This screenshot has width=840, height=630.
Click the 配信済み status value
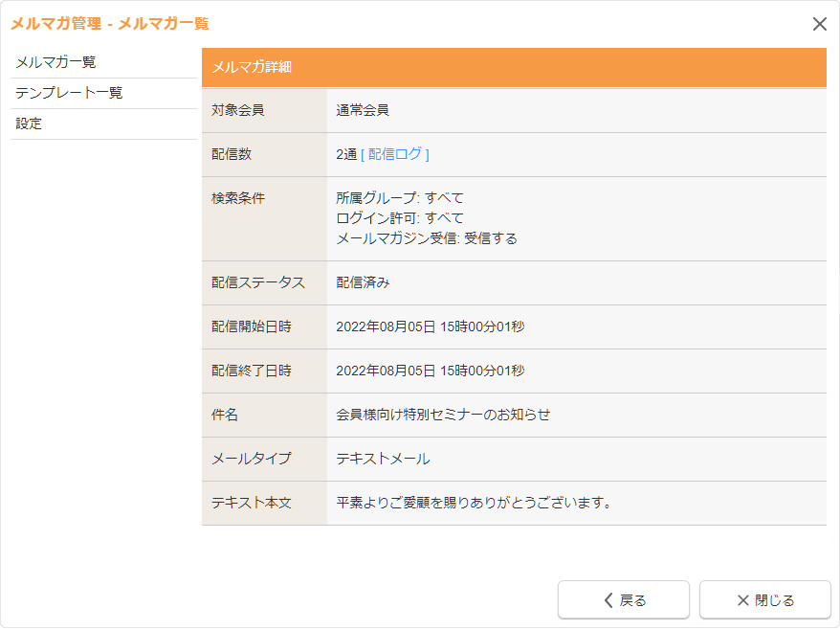pos(363,282)
